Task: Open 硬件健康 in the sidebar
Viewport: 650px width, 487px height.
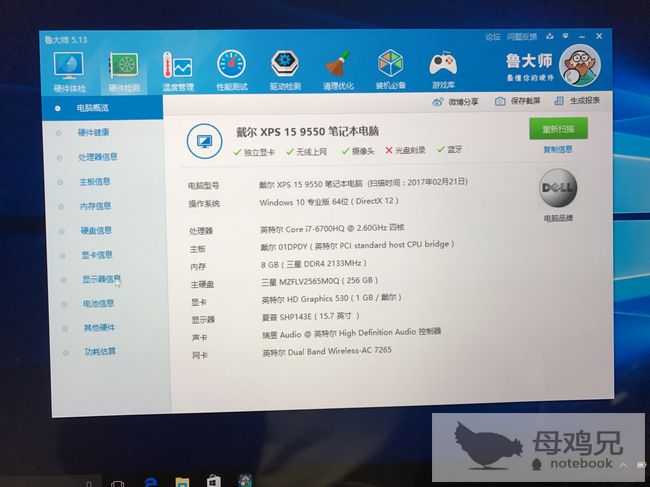Action: point(94,133)
